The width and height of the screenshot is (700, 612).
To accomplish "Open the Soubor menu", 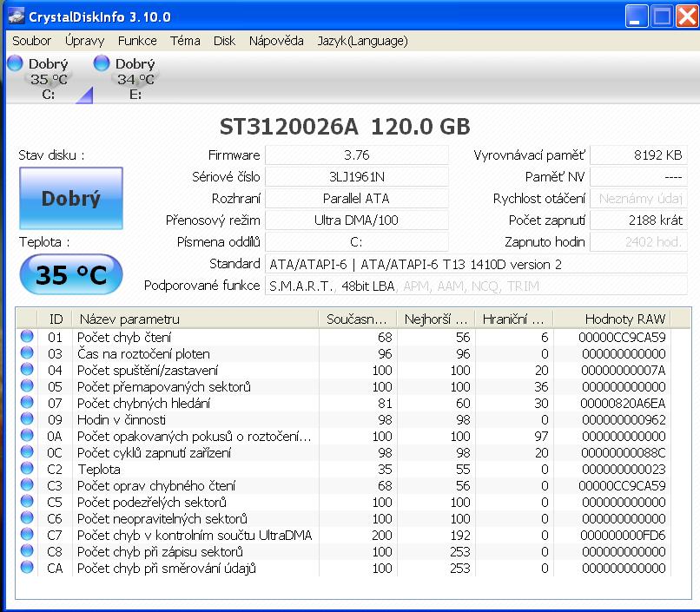I will [31, 41].
